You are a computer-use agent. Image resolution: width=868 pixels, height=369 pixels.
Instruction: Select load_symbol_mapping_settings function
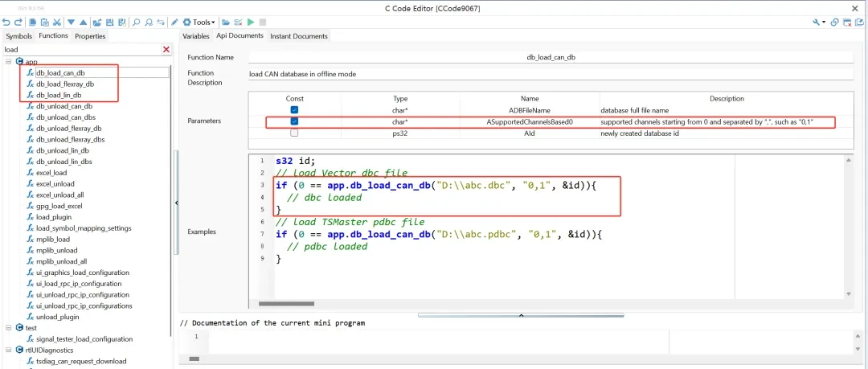click(84, 228)
